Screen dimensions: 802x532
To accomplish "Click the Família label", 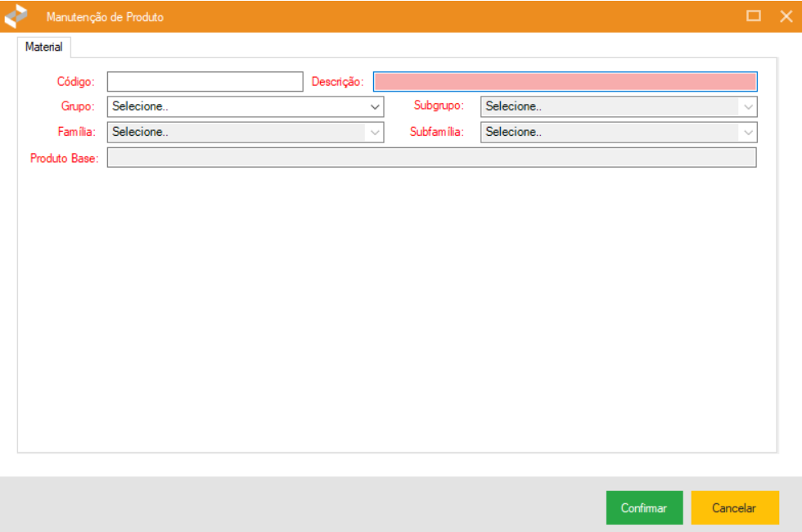I will coord(76,132).
